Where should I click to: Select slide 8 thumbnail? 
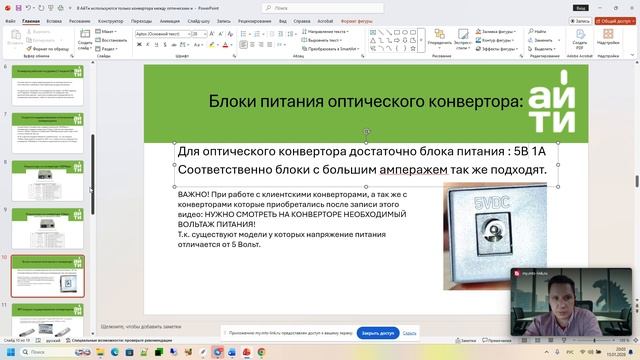pos(48,180)
